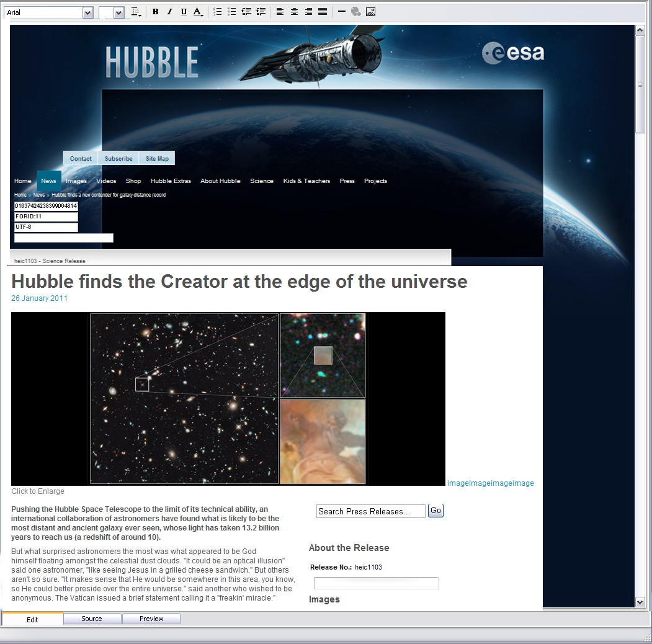Click the Go search button
Viewport: 652px width, 644px height.
point(435,511)
